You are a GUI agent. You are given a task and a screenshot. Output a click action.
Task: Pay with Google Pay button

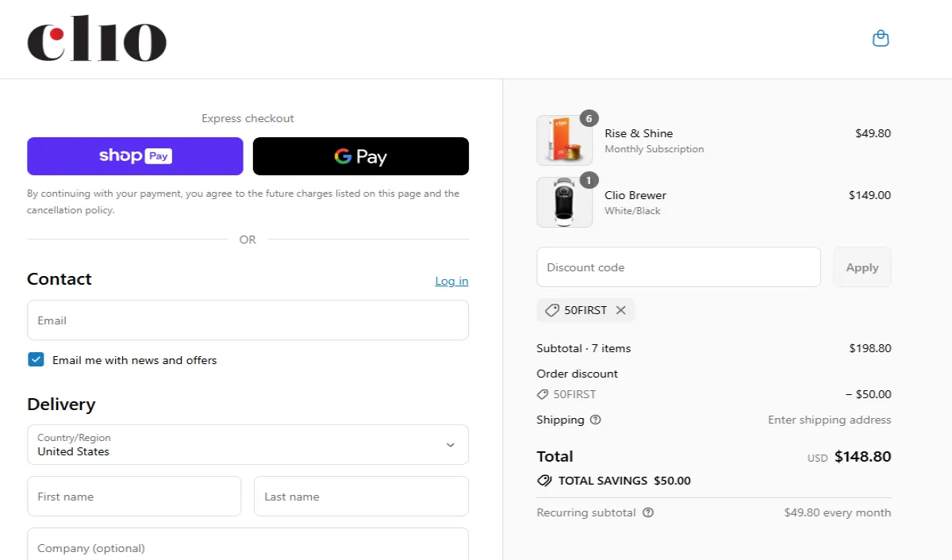[x=361, y=156]
